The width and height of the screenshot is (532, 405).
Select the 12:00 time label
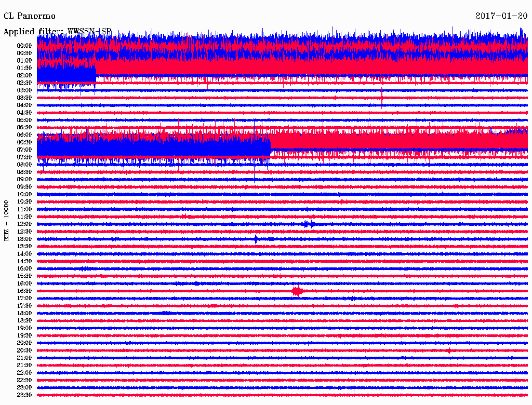coord(24,224)
